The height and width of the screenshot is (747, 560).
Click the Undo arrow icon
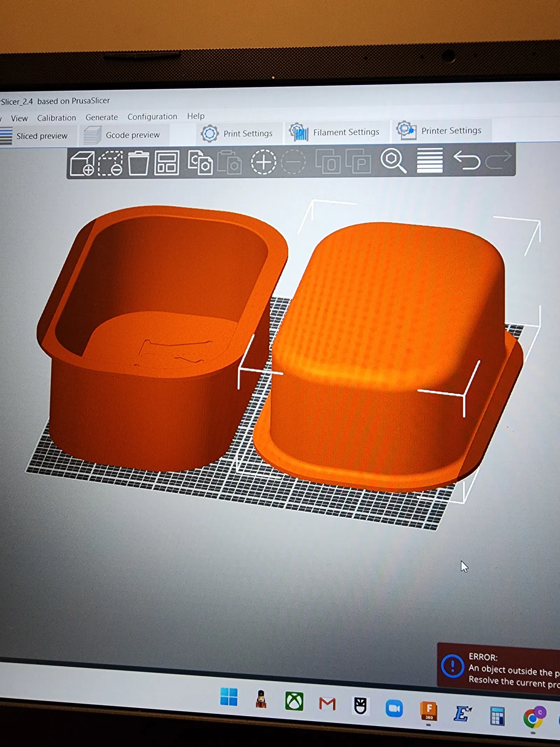(467, 160)
